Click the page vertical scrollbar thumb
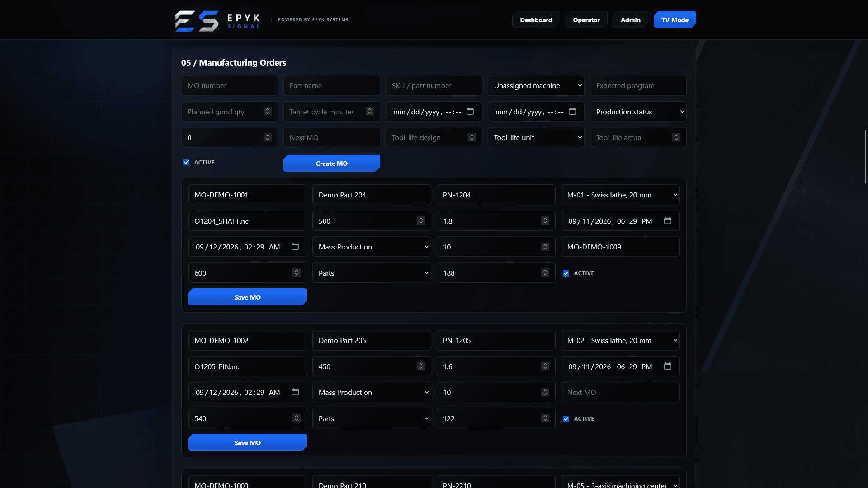Image resolution: width=868 pixels, height=488 pixels. click(866, 156)
